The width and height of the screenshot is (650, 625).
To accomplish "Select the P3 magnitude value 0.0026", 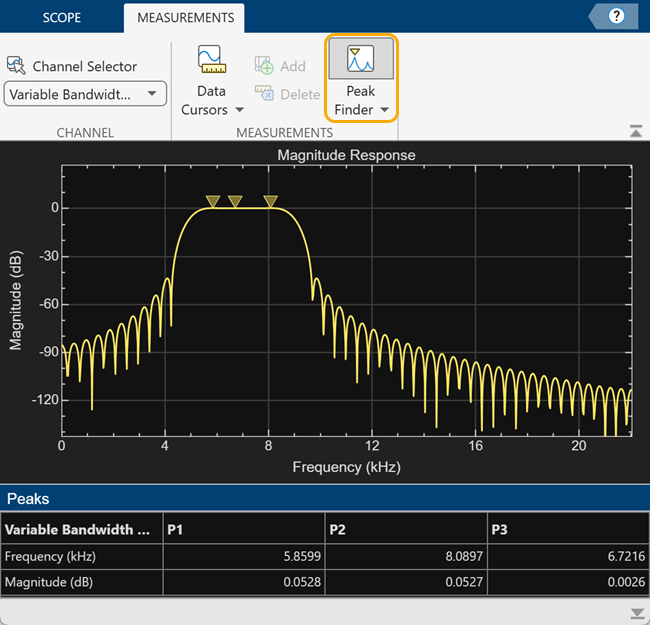I will (x=626, y=582).
